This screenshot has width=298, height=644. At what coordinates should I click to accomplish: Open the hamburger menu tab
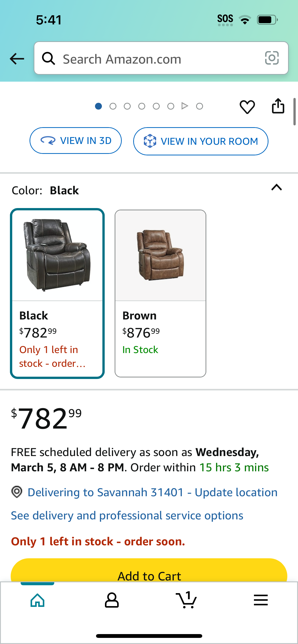click(261, 600)
